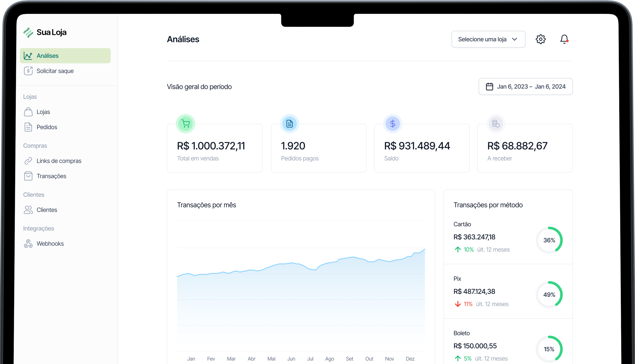Click the Set label on chart axis
635x364 pixels.
click(x=349, y=359)
